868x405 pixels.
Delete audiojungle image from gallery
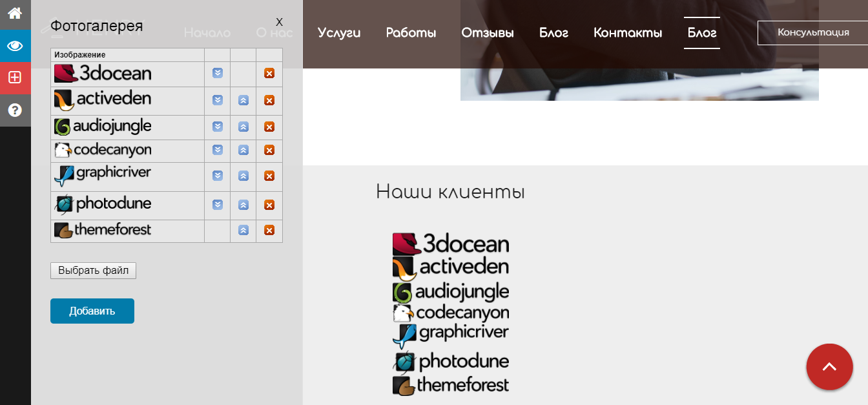(x=269, y=127)
